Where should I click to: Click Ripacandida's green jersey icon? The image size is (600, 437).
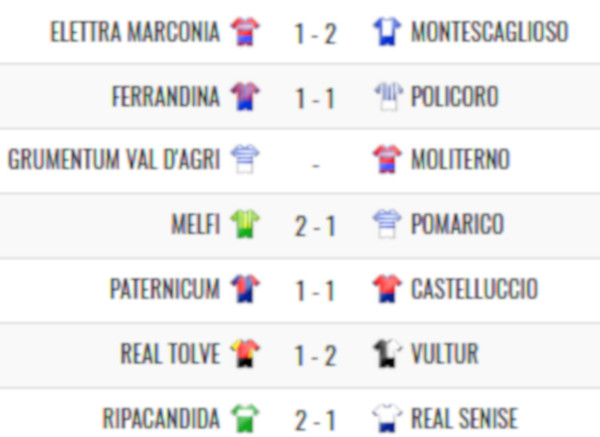point(245,418)
